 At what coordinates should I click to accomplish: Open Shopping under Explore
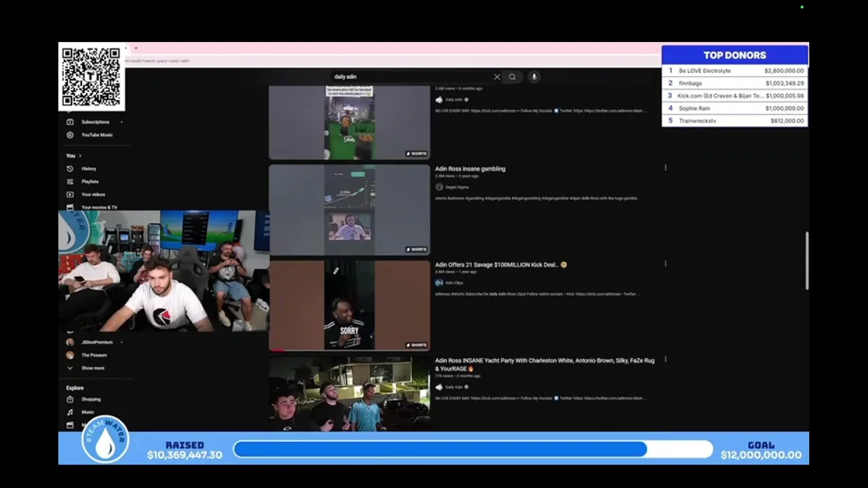[91, 399]
